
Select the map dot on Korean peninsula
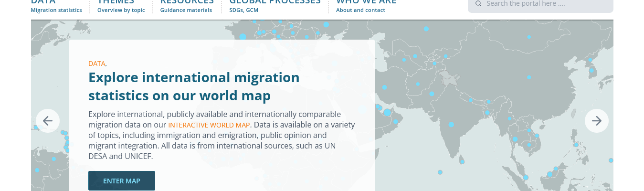coord(591,70)
